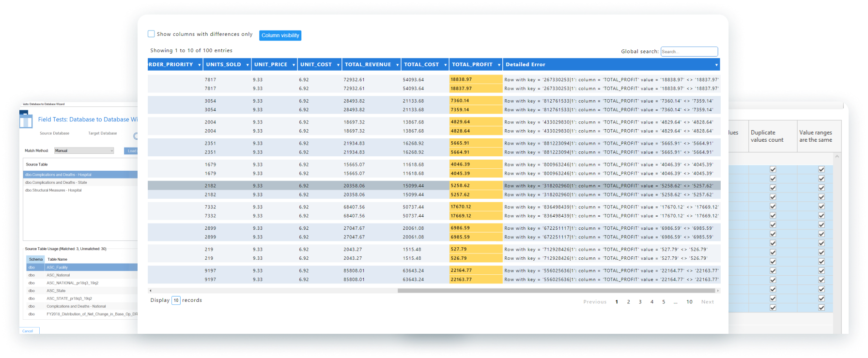
Task: Click the Detailed Error column sort arrow
Action: tap(716, 65)
